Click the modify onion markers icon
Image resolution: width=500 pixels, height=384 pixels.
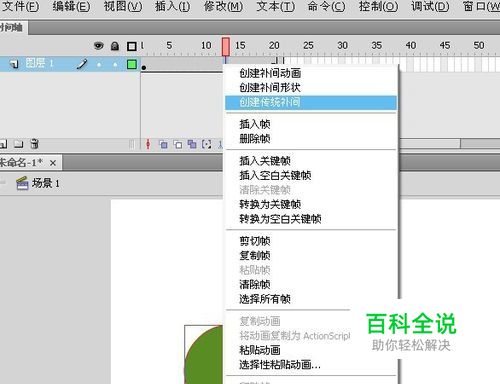(x=207, y=144)
